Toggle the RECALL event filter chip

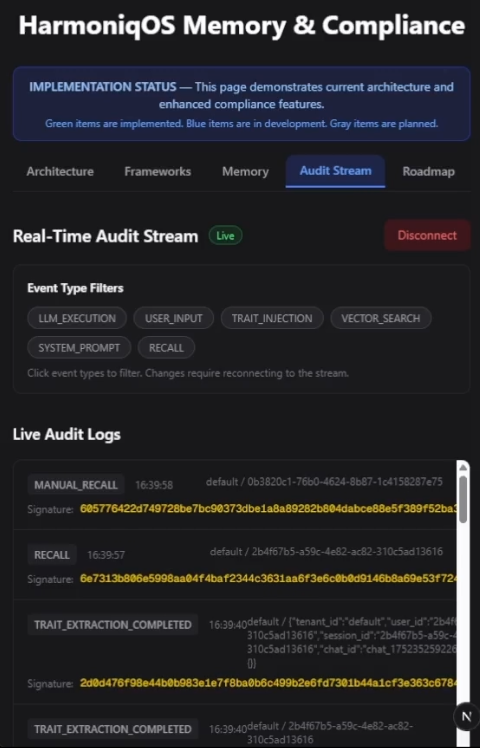tap(166, 348)
